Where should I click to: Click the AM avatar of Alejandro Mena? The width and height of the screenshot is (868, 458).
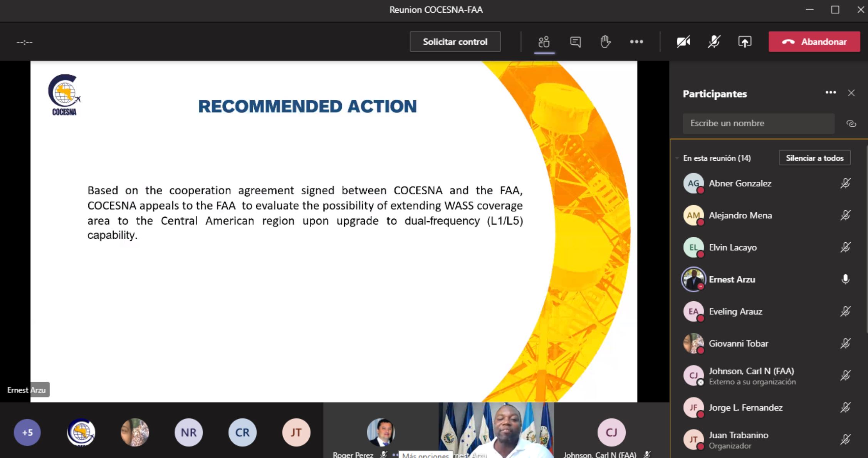(693, 215)
